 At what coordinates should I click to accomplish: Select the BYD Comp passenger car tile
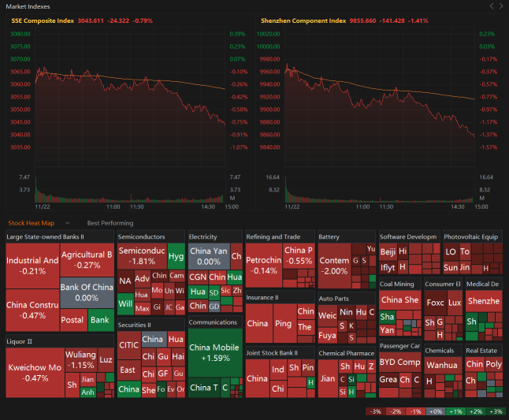tap(400, 362)
